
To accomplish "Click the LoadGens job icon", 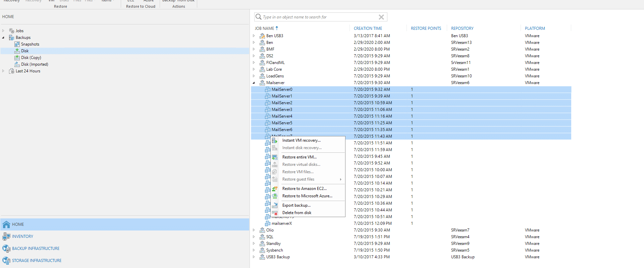I will pyautogui.click(x=262, y=76).
